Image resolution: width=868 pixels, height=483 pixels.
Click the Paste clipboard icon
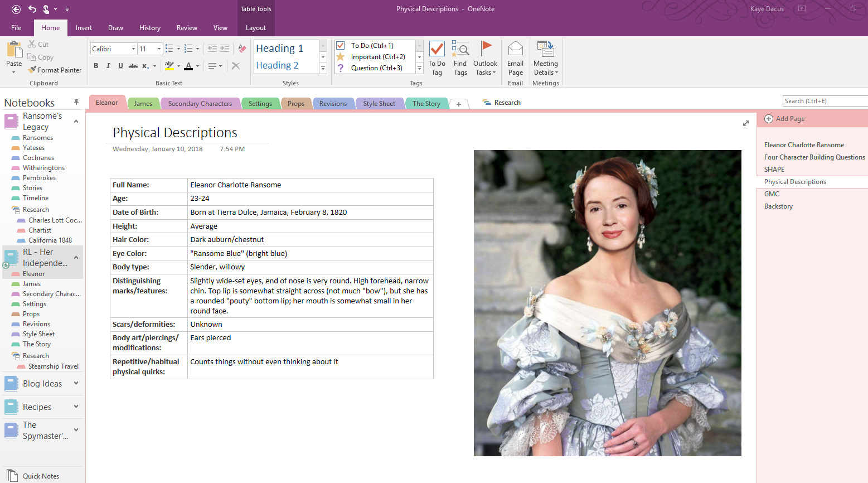tap(14, 49)
